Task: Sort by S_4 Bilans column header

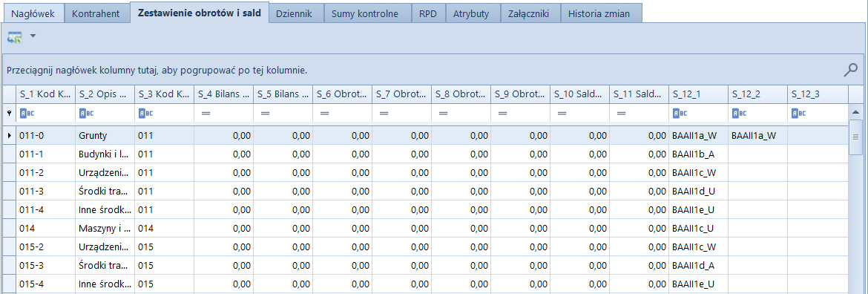Action: (x=223, y=94)
